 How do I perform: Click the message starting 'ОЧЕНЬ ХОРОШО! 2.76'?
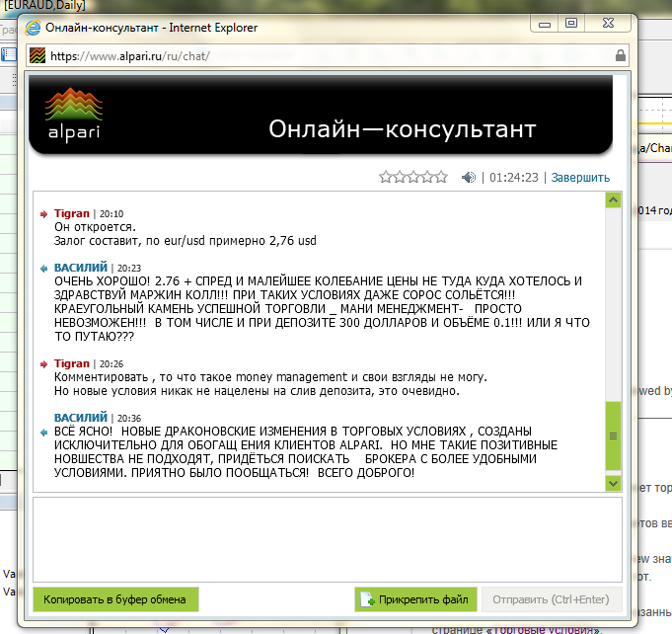click(x=322, y=308)
